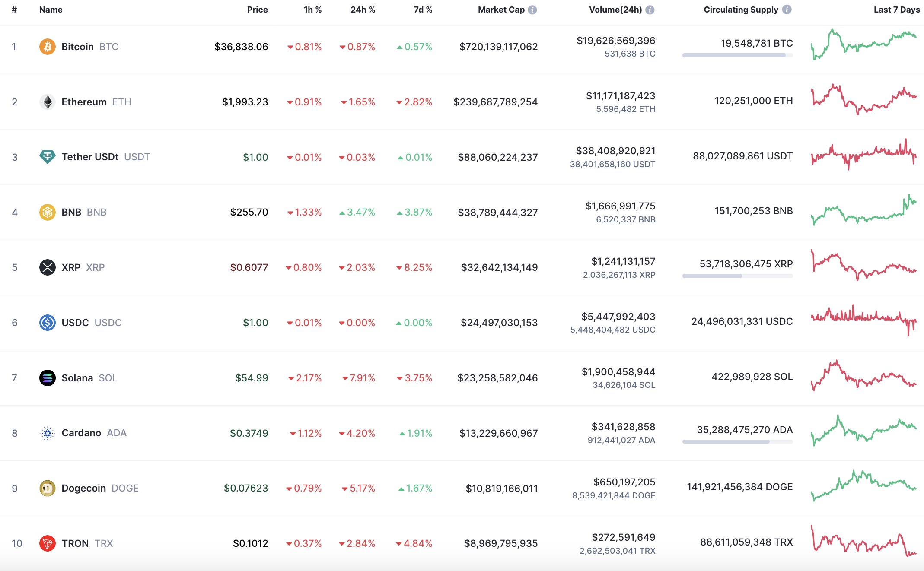
Task: Sort by the 7d % column header
Action: click(423, 10)
